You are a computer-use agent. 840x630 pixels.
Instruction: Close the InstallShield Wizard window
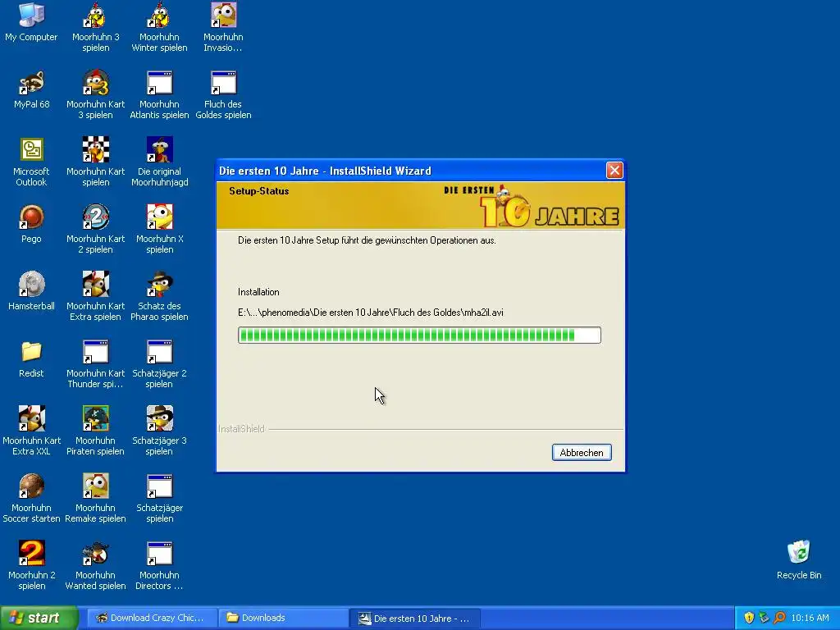[614, 171]
